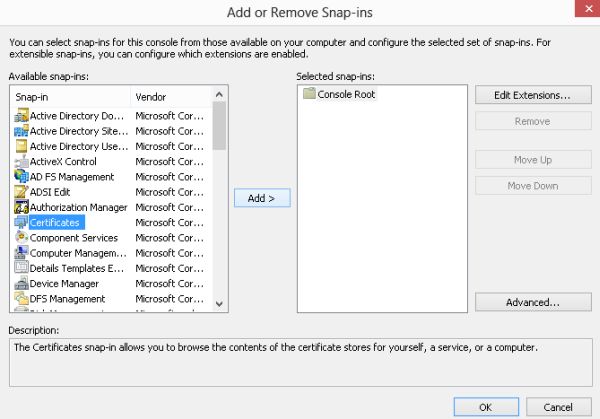This screenshot has height=419, width=600.
Task: Click the Details Templates Editor icon
Action: (x=21, y=268)
